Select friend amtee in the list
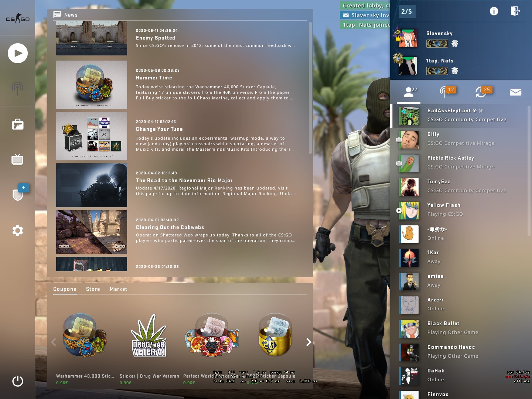This screenshot has width=532, height=399. pos(459,282)
